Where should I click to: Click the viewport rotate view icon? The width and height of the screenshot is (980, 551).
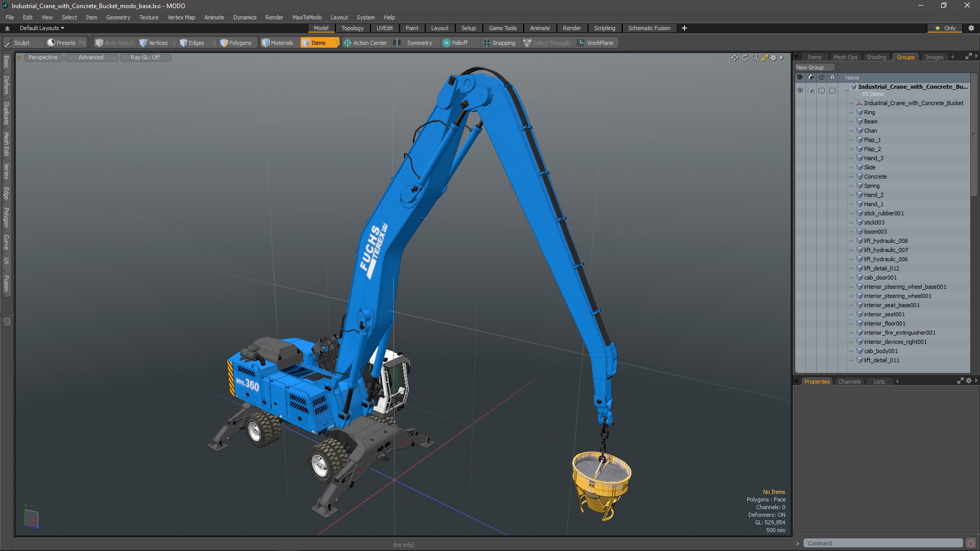coord(745,58)
